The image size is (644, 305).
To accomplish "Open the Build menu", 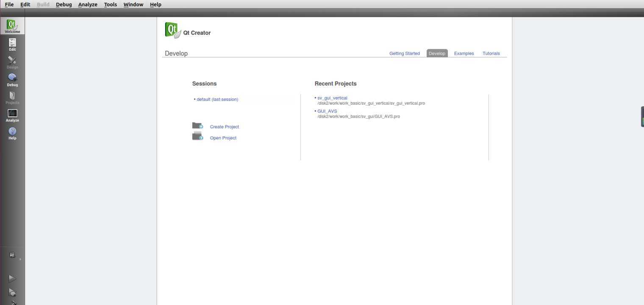I will tap(43, 4).
